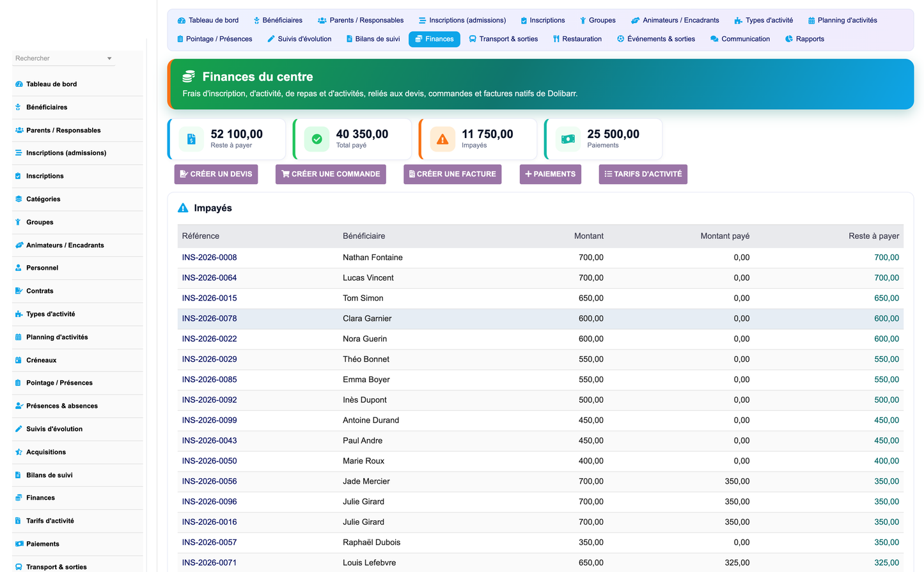Select the Finances top tab

click(x=434, y=39)
